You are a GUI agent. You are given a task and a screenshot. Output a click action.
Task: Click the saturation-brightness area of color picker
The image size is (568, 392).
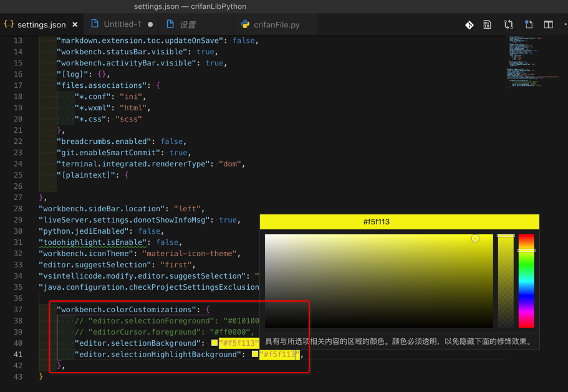[x=378, y=281]
